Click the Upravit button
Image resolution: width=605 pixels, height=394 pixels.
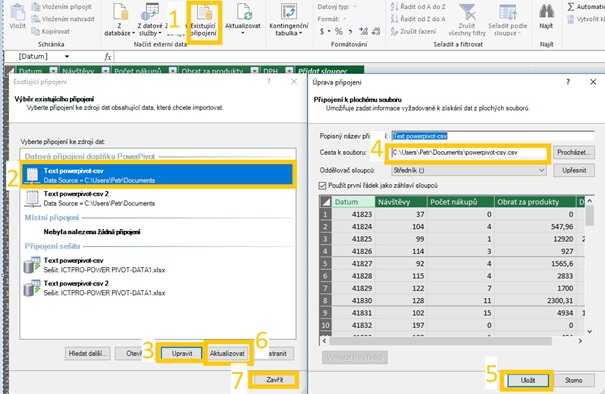pos(182,353)
